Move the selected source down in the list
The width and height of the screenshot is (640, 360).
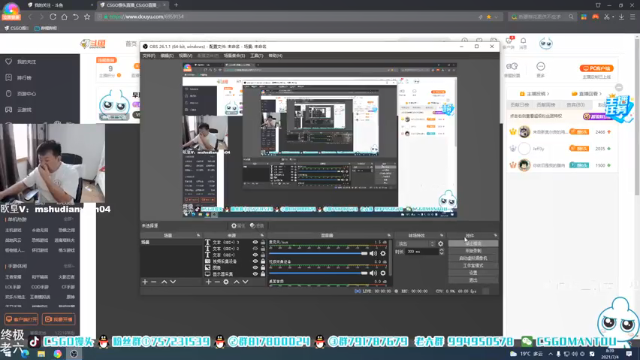click(x=245, y=282)
